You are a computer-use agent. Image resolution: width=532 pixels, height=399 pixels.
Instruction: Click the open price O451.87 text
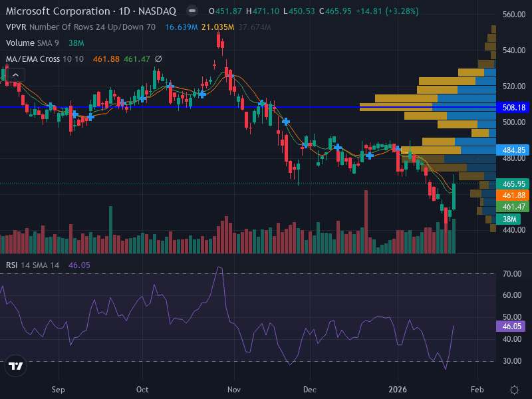(225, 11)
